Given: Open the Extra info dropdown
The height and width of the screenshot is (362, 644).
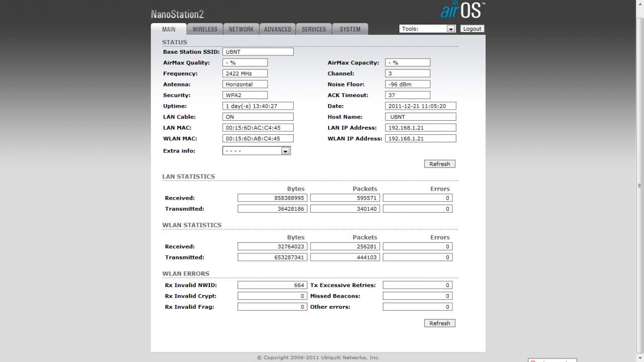Looking at the screenshot, I should pyautogui.click(x=257, y=151).
